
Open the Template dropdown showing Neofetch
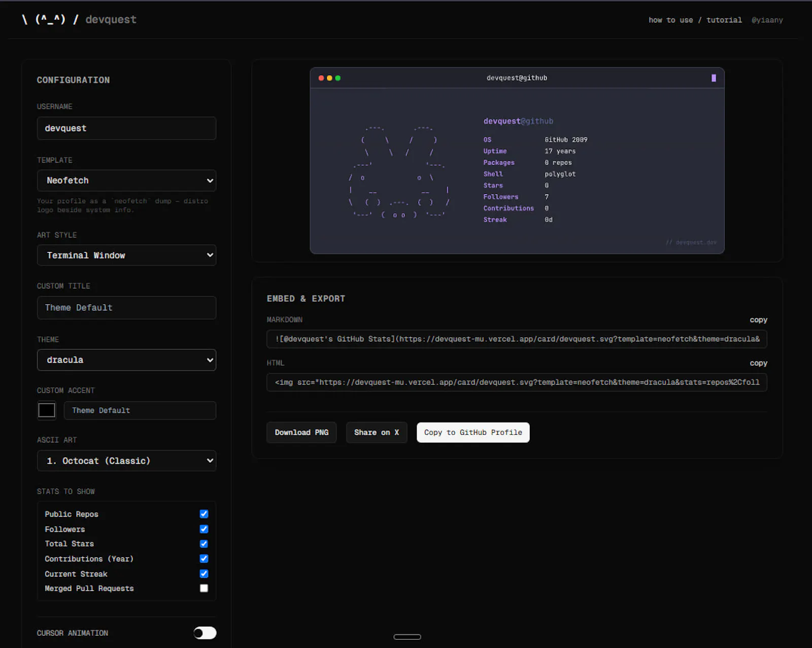click(x=126, y=181)
